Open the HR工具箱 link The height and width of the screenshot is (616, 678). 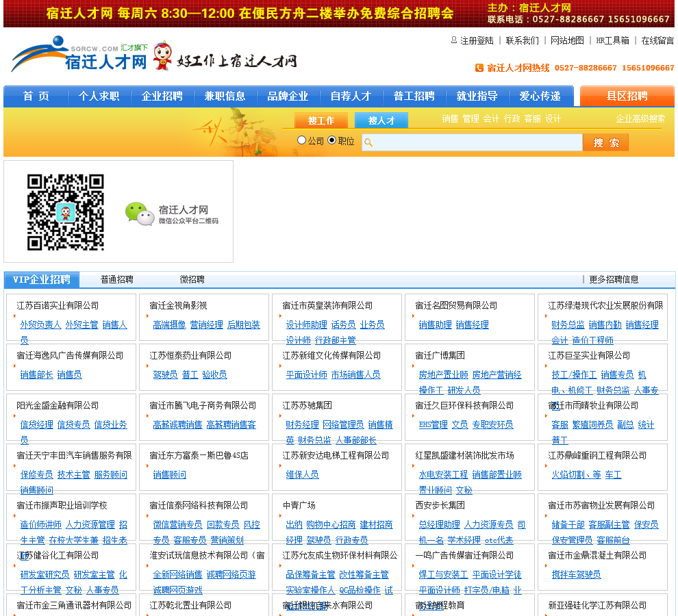pyautogui.click(x=613, y=40)
